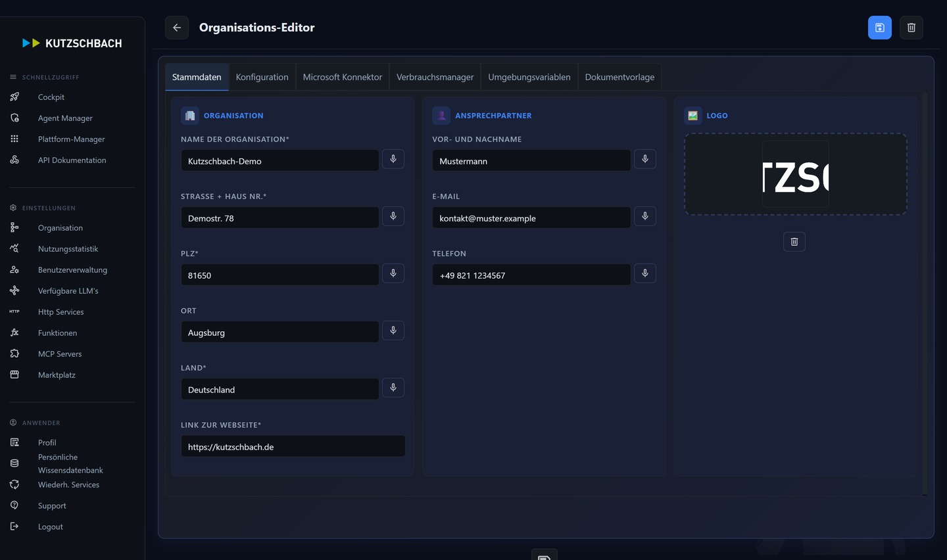Click microphone next to Strasse + Haus Nr.
Image resolution: width=947 pixels, height=560 pixels.
pos(393,216)
